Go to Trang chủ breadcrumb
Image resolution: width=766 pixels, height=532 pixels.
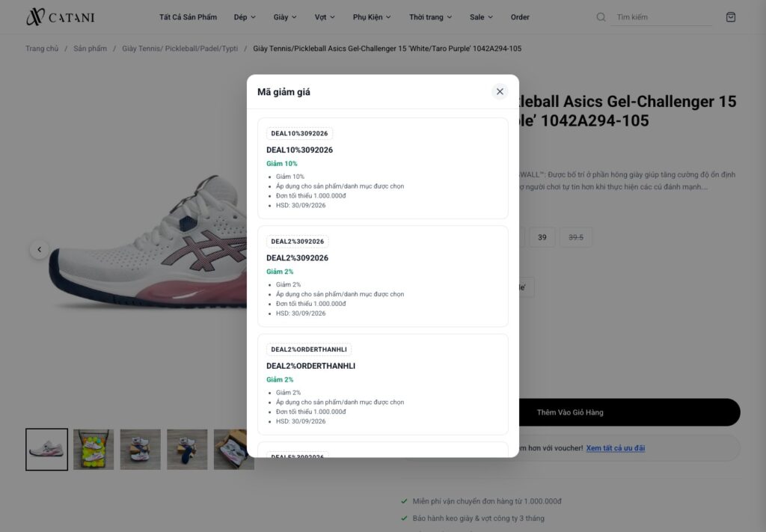42,49
